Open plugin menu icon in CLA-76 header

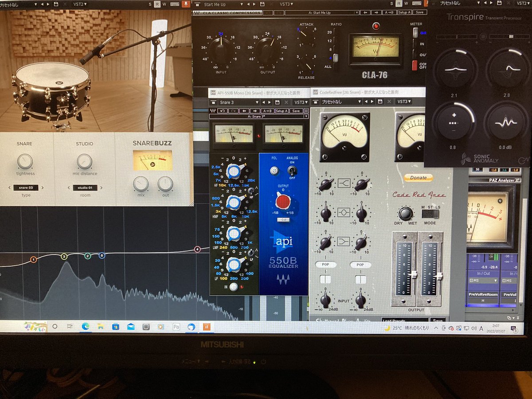click(197, 4)
